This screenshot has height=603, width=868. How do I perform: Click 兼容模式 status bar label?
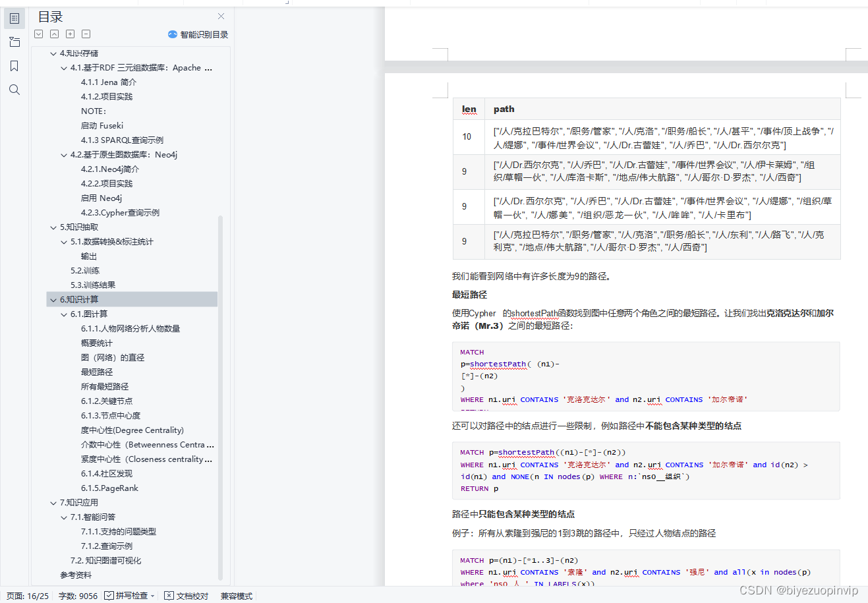(x=237, y=596)
